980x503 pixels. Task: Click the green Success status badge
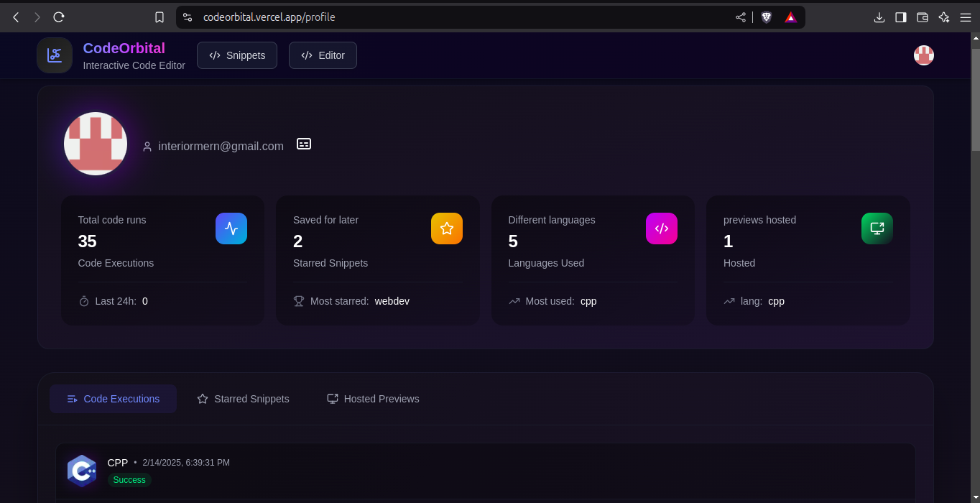click(129, 480)
